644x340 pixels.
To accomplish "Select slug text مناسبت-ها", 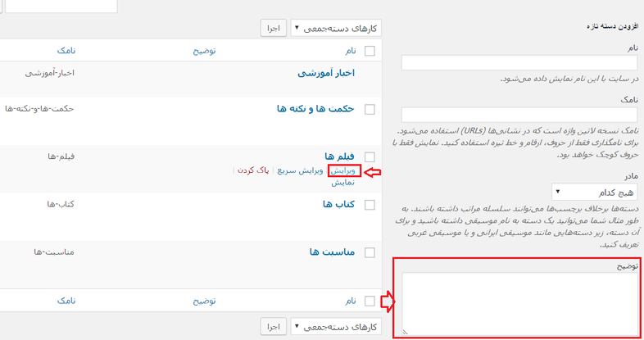I will click(x=54, y=252).
